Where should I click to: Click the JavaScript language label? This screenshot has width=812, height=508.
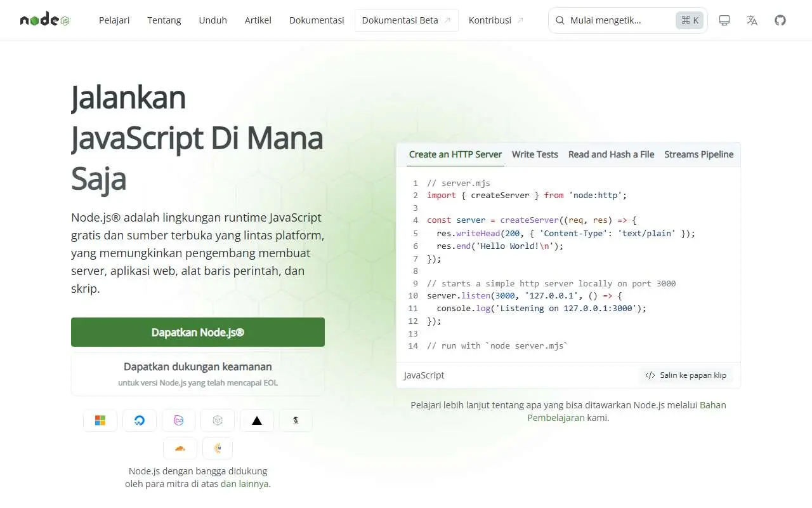pos(424,375)
